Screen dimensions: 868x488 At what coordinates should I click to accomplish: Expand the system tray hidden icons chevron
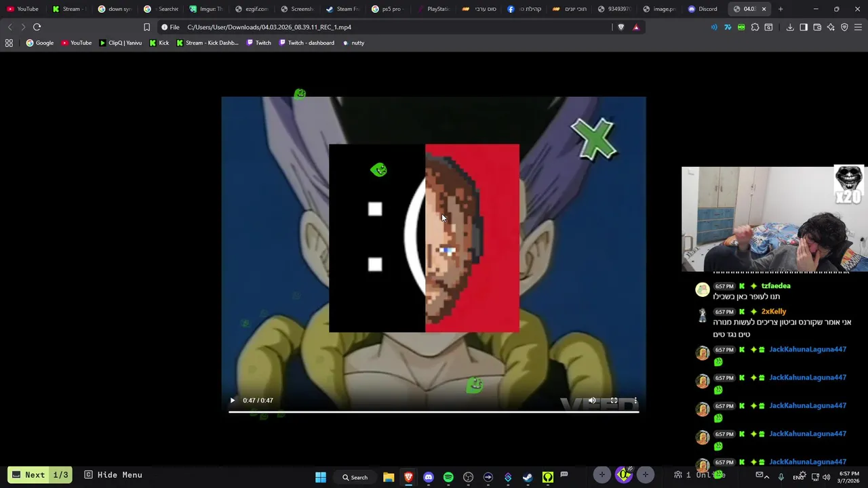coord(767,477)
